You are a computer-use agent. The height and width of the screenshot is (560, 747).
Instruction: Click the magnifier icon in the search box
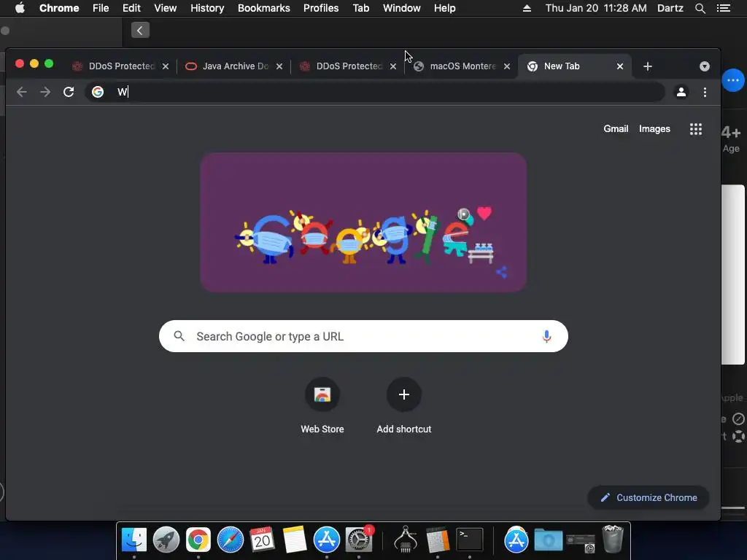pos(179,336)
